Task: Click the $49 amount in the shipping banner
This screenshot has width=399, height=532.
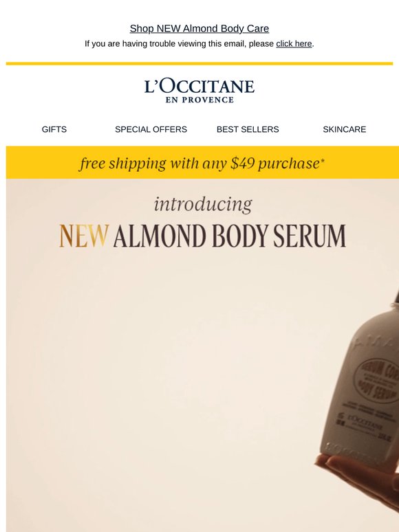Action: (242, 163)
